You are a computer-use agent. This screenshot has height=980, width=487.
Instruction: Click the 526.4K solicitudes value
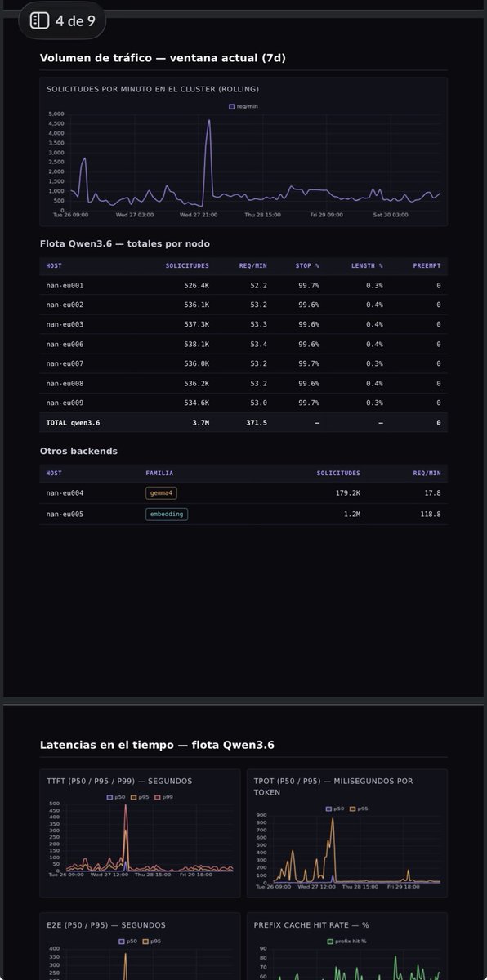click(197, 286)
